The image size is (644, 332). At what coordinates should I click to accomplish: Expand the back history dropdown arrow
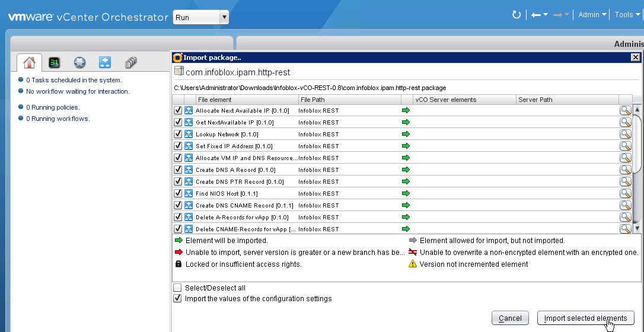coord(546,15)
